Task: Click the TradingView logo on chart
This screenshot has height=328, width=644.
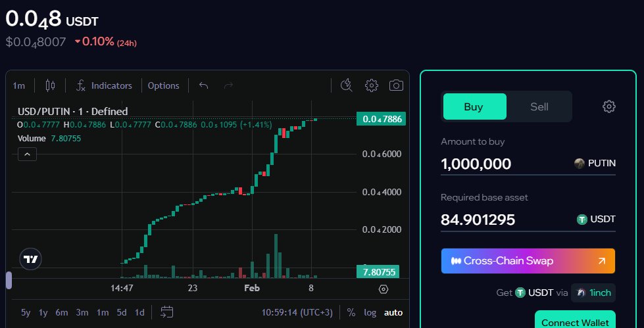Action: click(31, 259)
